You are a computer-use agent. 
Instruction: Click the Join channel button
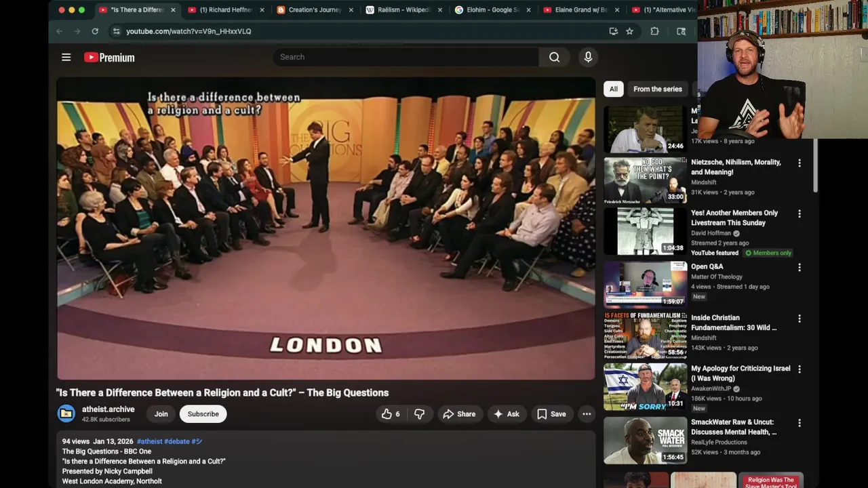pos(161,414)
